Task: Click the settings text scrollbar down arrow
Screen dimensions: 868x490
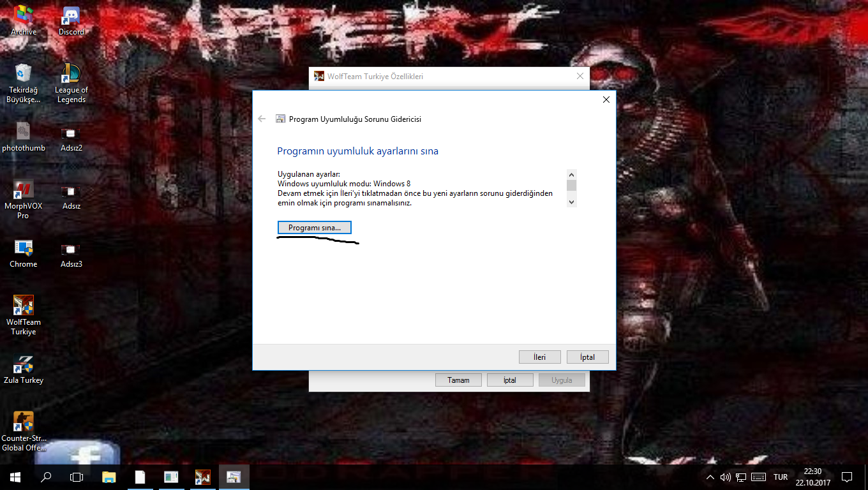Action: (x=572, y=202)
